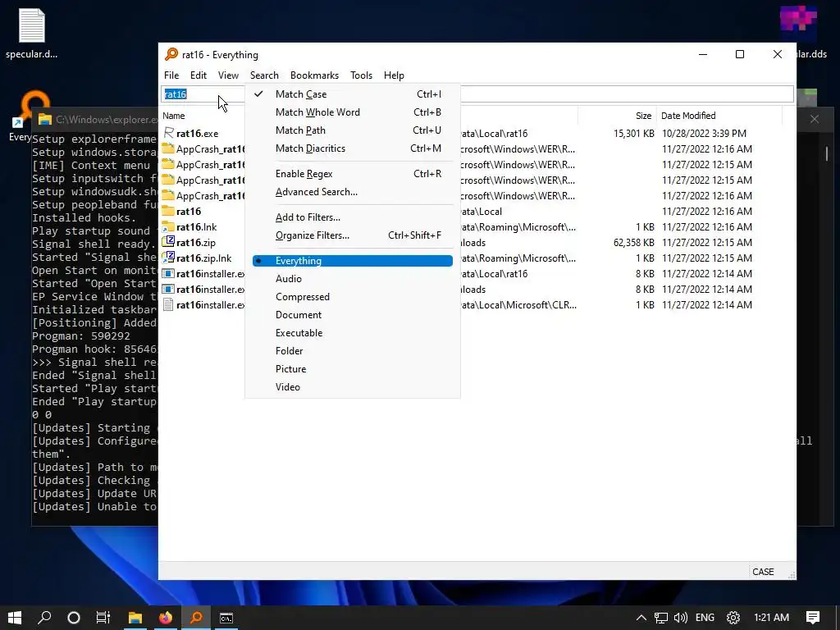This screenshot has width=840, height=630.
Task: Enable Match Diacritics option
Action: 353,148
